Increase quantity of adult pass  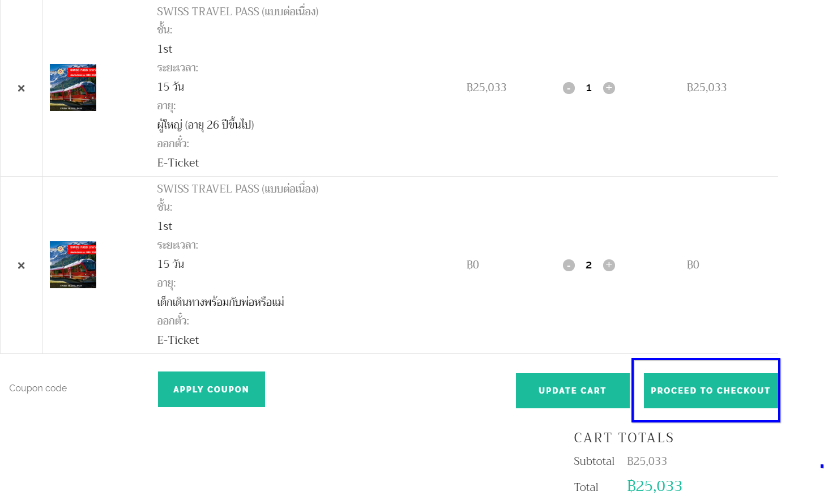click(x=609, y=88)
